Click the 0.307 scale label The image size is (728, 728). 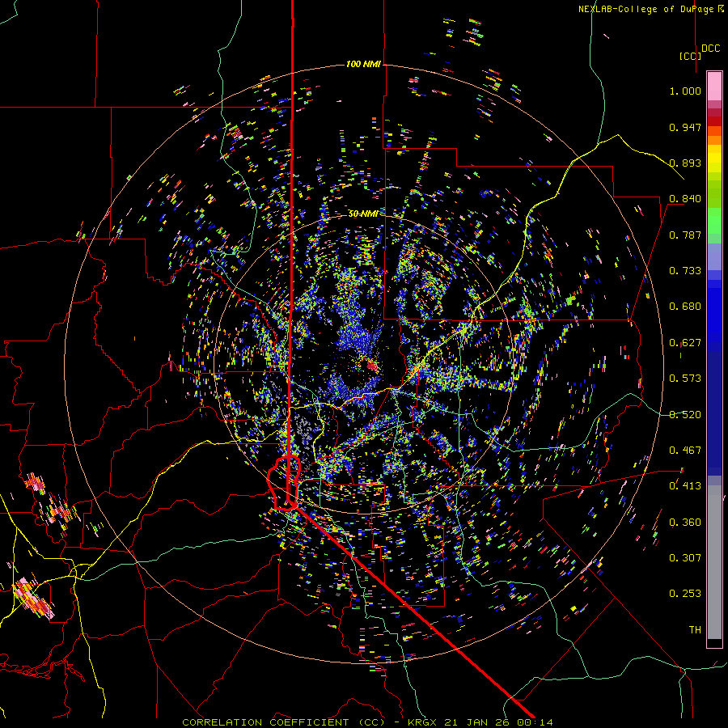pos(685,558)
